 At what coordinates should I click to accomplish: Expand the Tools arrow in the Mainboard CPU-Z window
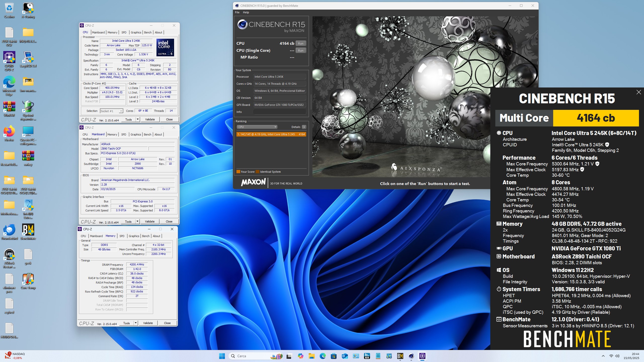point(137,221)
